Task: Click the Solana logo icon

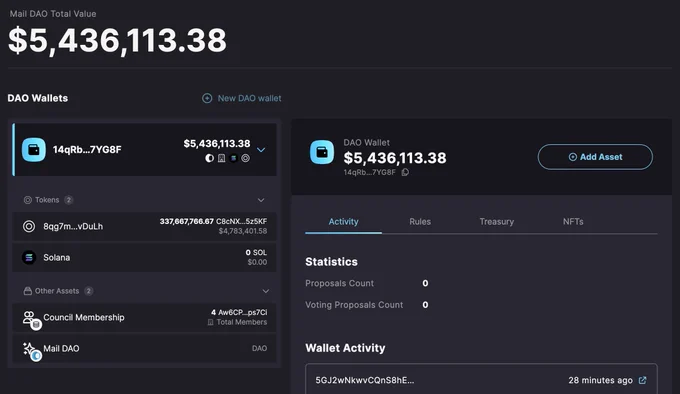Action: click(29, 257)
